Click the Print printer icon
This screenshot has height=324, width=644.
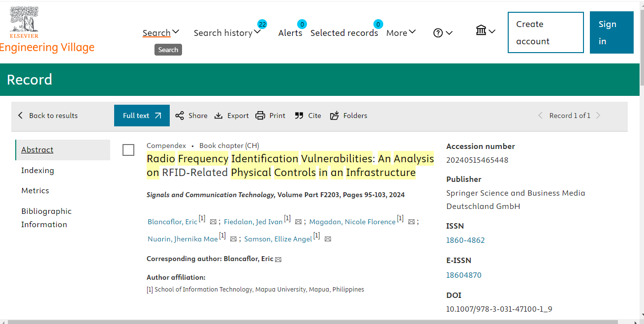260,116
